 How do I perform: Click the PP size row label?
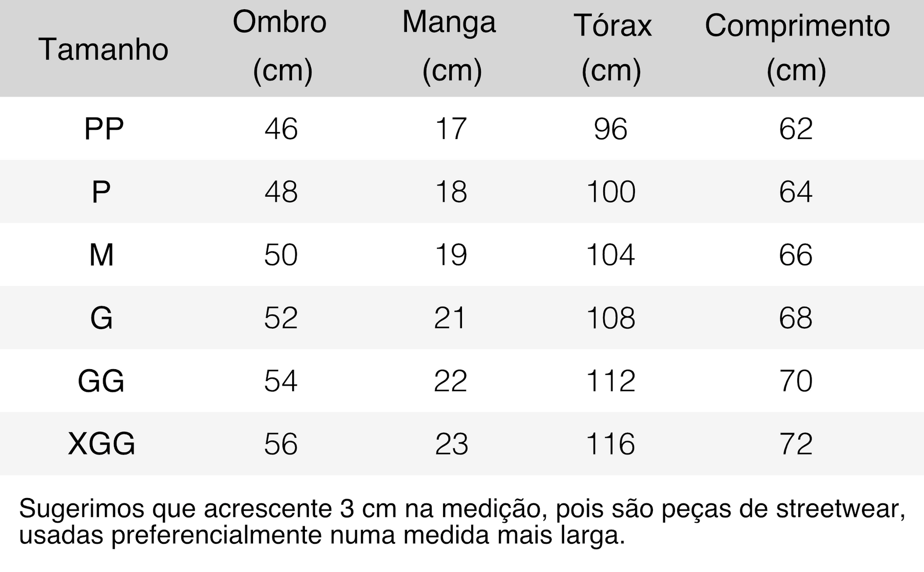(x=103, y=128)
